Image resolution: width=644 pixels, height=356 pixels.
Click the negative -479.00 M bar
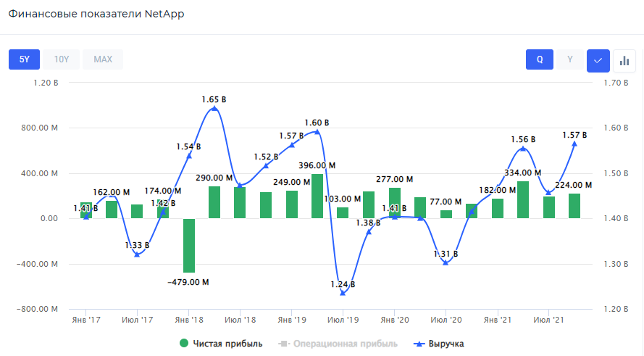(x=188, y=245)
